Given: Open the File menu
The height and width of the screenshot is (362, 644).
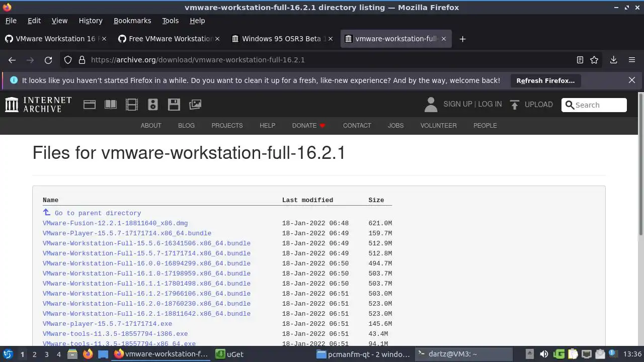Looking at the screenshot, I should pos(11,21).
